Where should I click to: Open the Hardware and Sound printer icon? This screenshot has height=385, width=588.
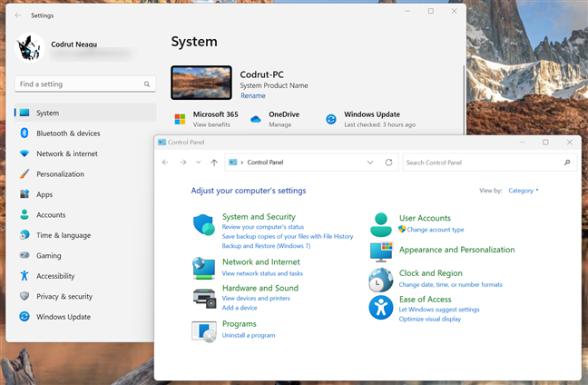click(x=204, y=299)
